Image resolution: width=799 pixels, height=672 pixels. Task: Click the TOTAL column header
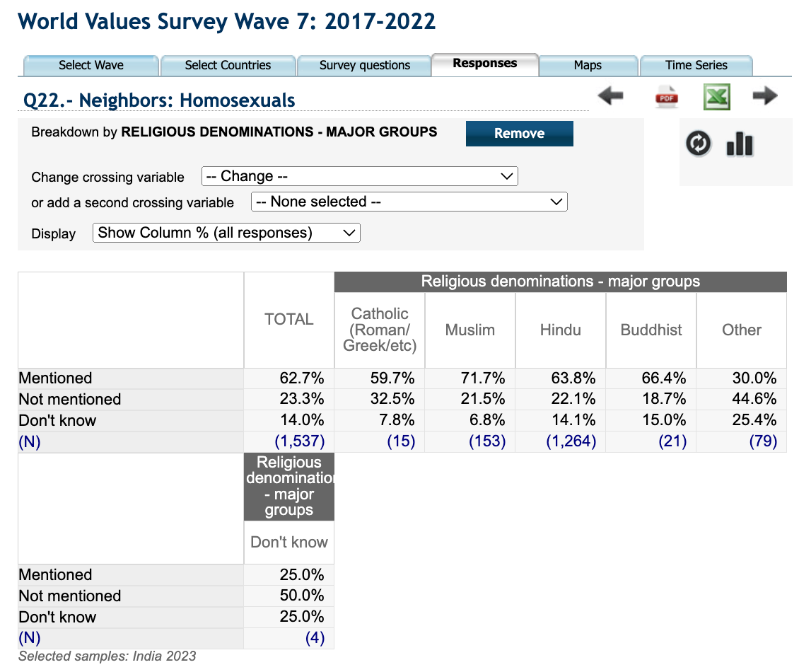(289, 319)
